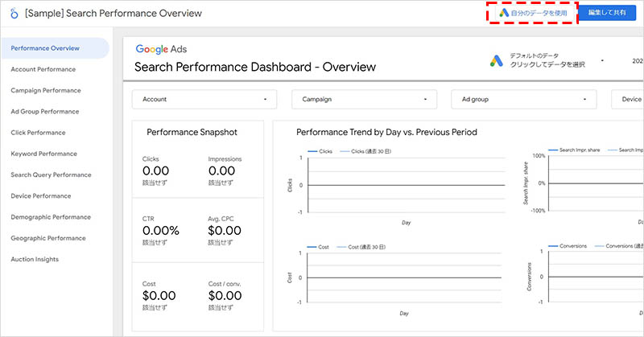Screen dimensions: 644x337
Task: Expand the Ad group dropdown
Action: point(523,99)
